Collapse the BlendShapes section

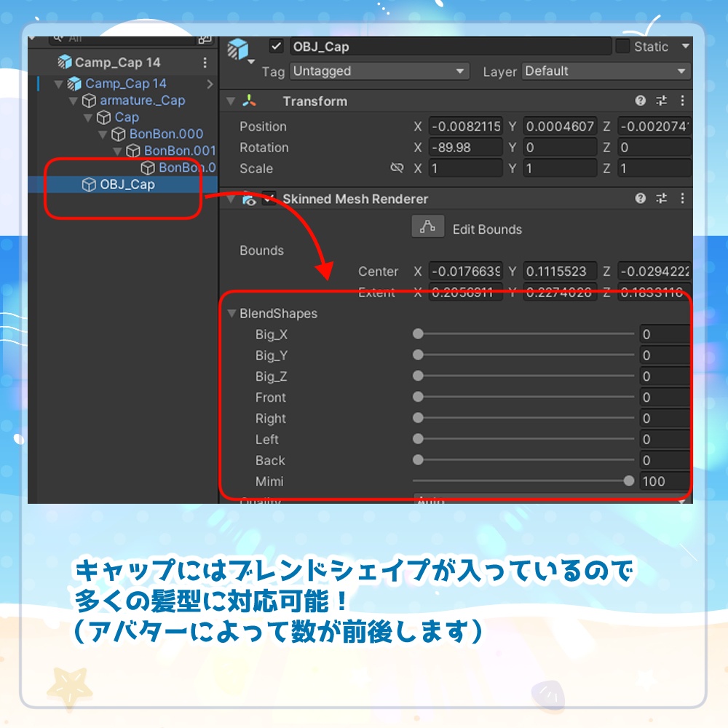[232, 313]
